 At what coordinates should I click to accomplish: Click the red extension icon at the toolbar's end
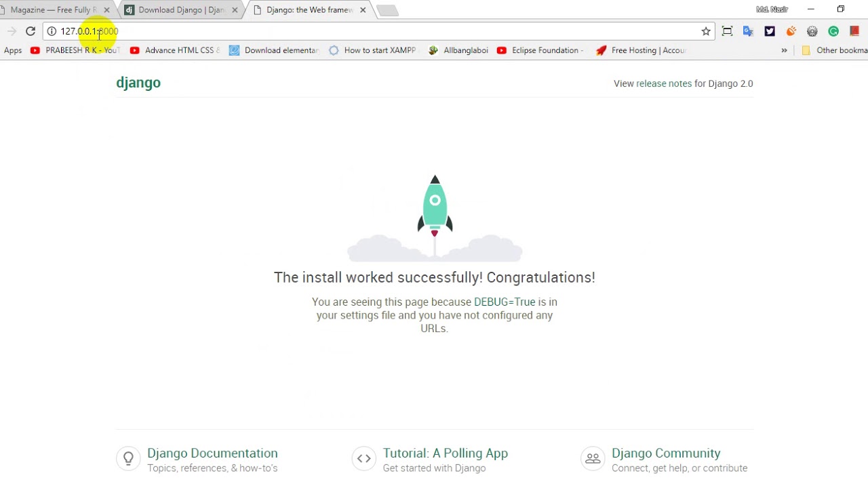click(x=854, y=31)
